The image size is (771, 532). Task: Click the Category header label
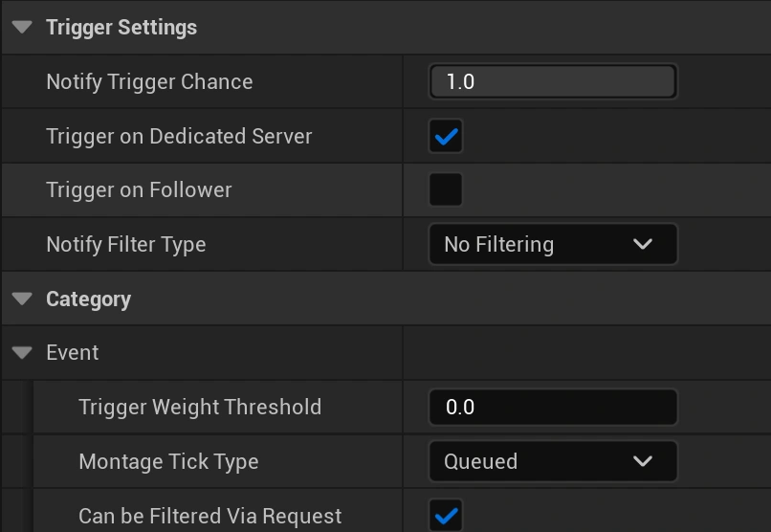click(88, 299)
